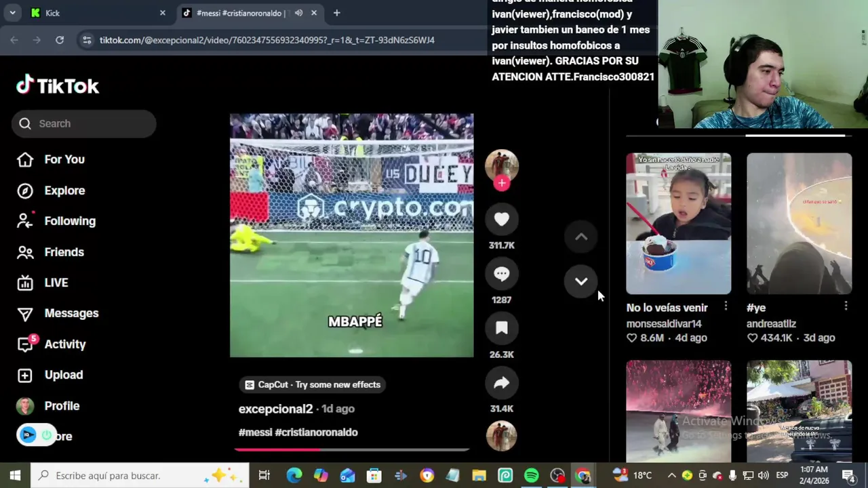The height and width of the screenshot is (488, 868).
Task: Bookmark the video to favorites
Action: pyautogui.click(x=502, y=328)
